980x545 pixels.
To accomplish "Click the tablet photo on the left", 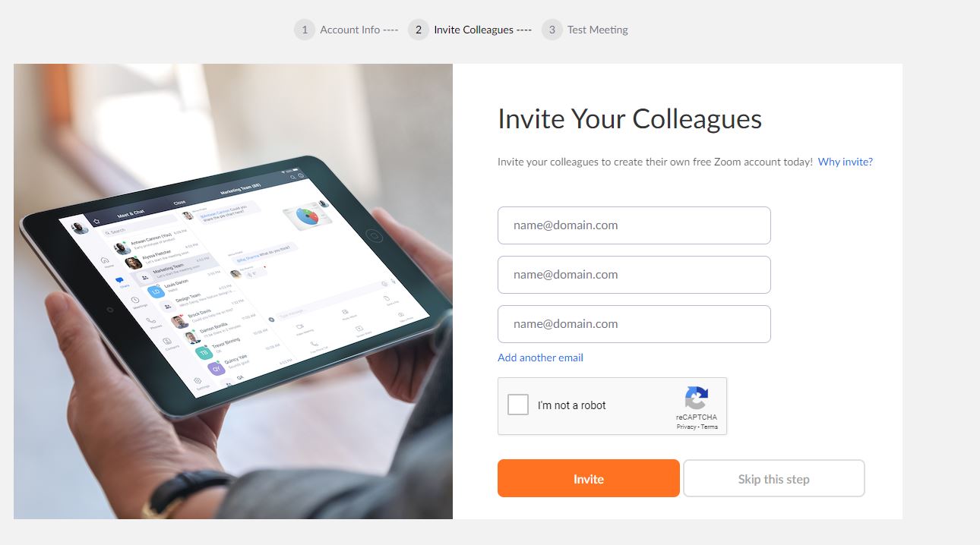I will (233, 291).
